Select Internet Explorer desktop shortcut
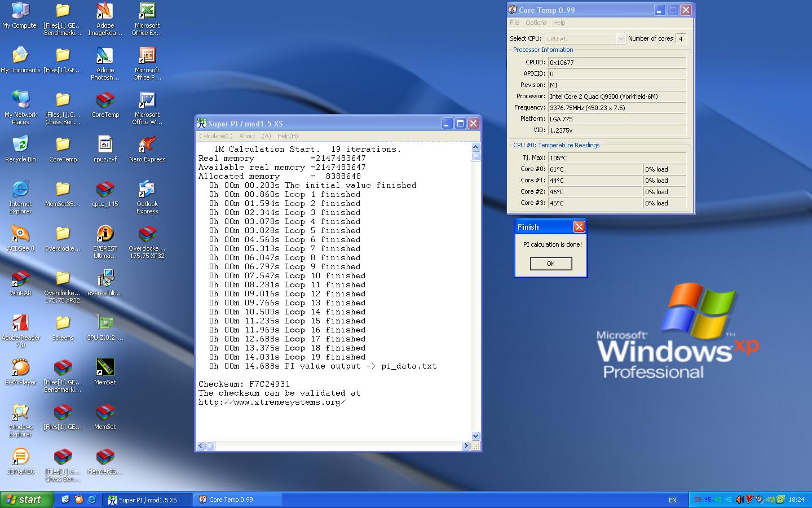 (x=20, y=196)
